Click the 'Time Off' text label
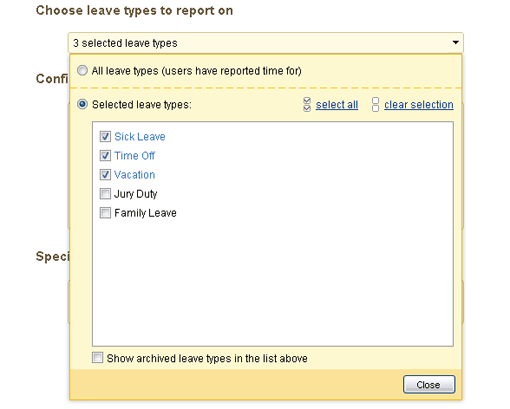510x409 pixels. (134, 156)
